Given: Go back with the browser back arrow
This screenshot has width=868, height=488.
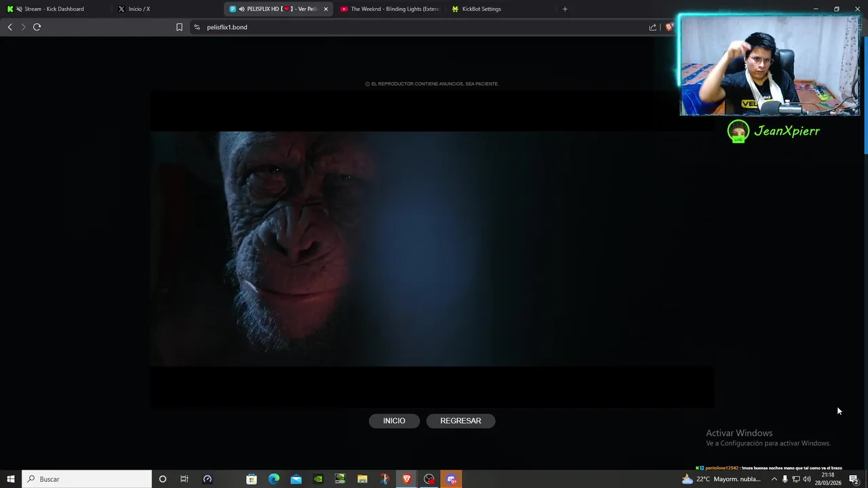Looking at the screenshot, I should [9, 27].
